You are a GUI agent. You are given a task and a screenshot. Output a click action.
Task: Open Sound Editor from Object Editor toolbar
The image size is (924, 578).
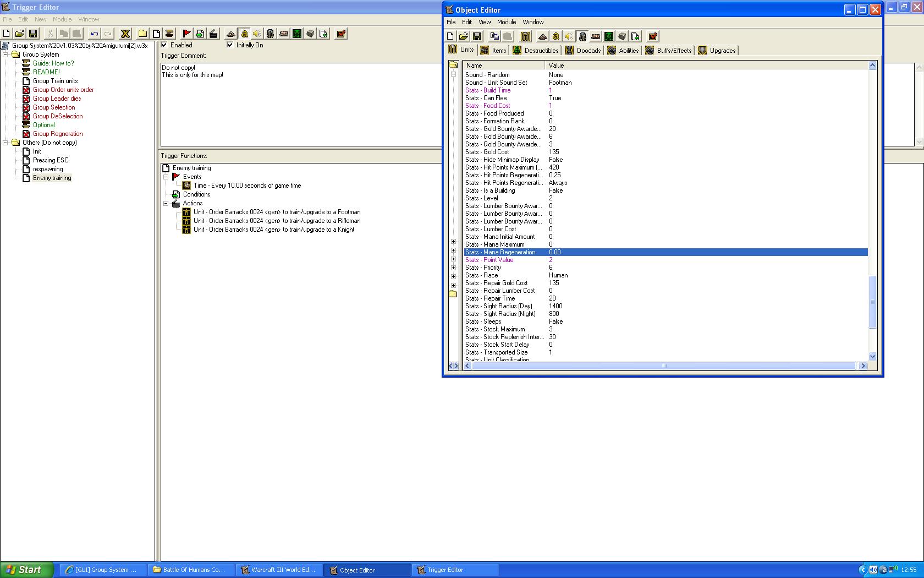tap(569, 36)
